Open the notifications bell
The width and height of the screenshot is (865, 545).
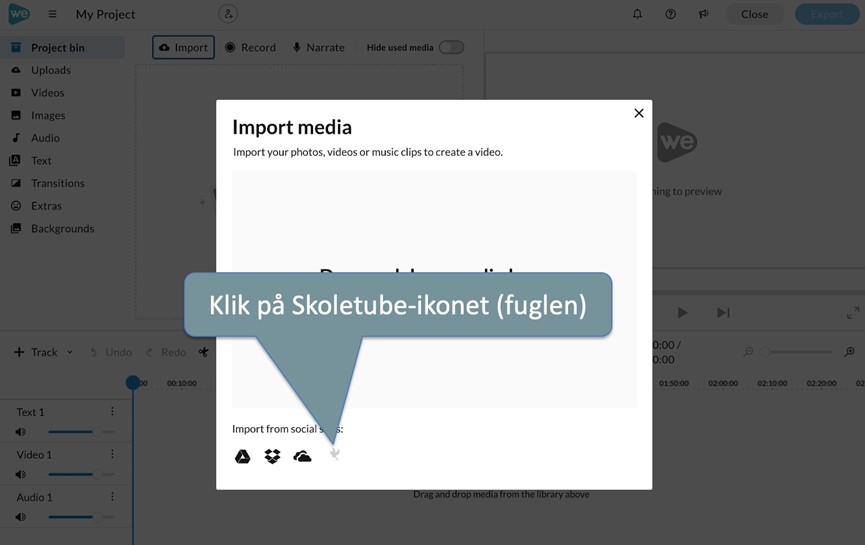(x=637, y=14)
